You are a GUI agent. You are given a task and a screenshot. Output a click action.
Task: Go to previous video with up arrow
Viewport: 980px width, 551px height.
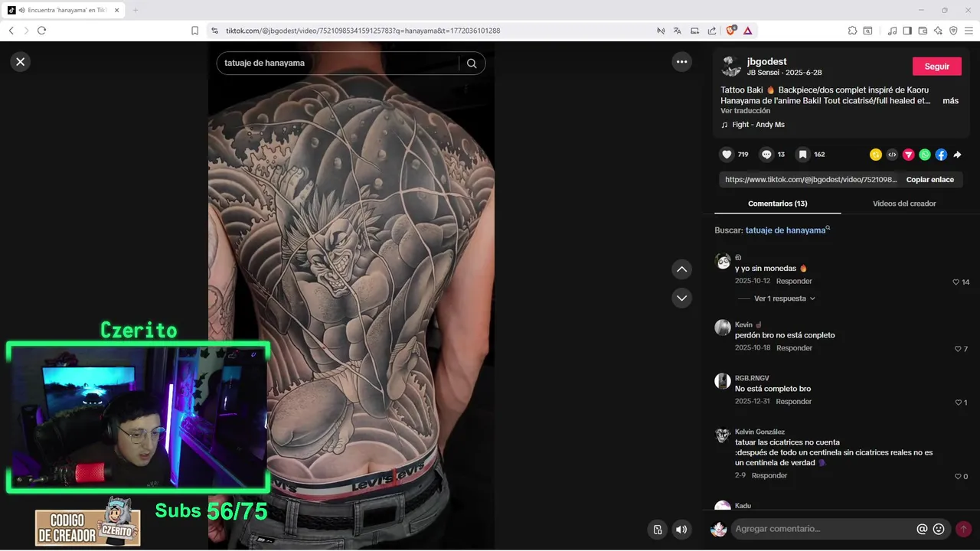(681, 269)
